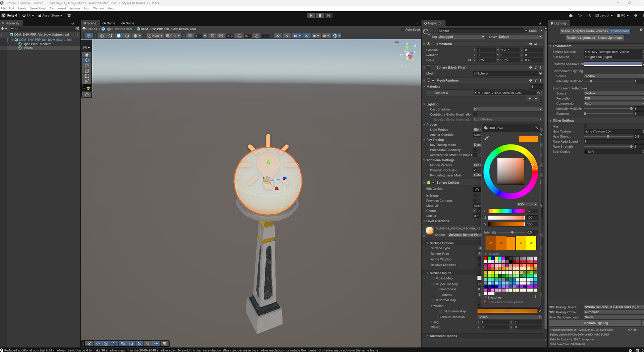Click the Position Y input field
Screen dimensions: 644x352
[510, 50]
